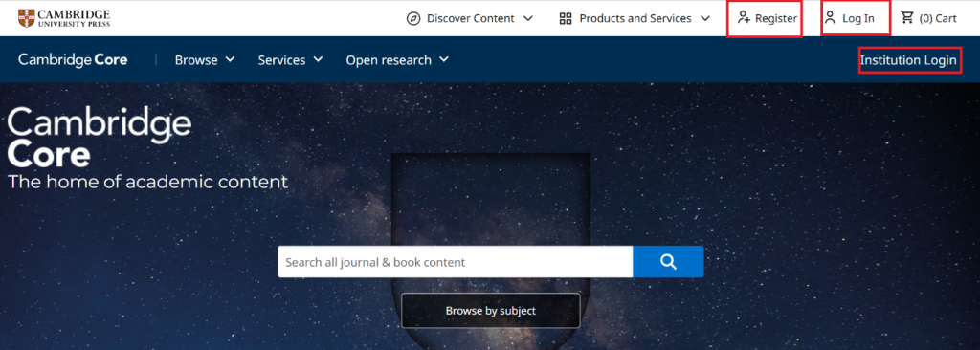Viewport: 980px width, 350px height.
Task: Open the Products and Services menu
Action: click(635, 18)
